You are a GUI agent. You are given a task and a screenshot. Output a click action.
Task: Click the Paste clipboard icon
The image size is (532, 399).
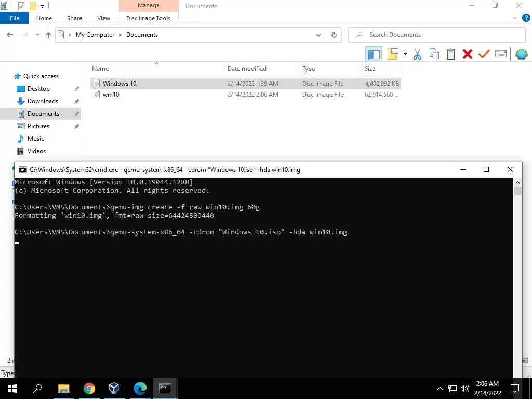[x=450, y=54]
